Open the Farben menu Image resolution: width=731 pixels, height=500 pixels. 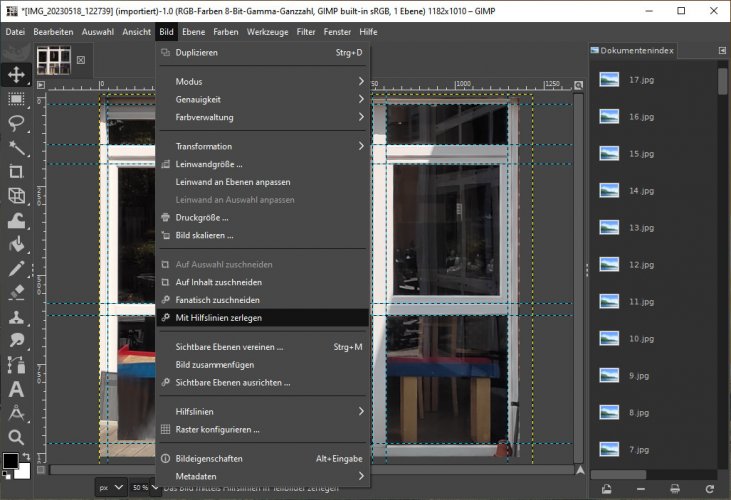pyautogui.click(x=226, y=32)
